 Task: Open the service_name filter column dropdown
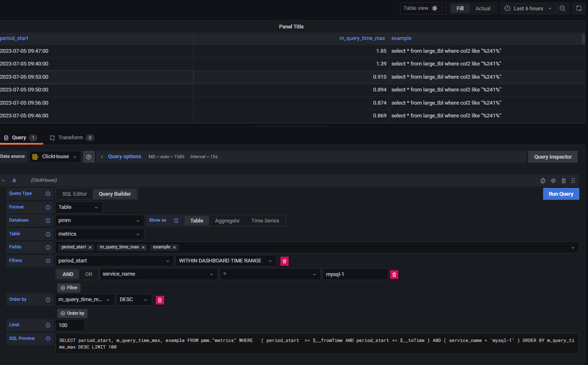point(159,274)
